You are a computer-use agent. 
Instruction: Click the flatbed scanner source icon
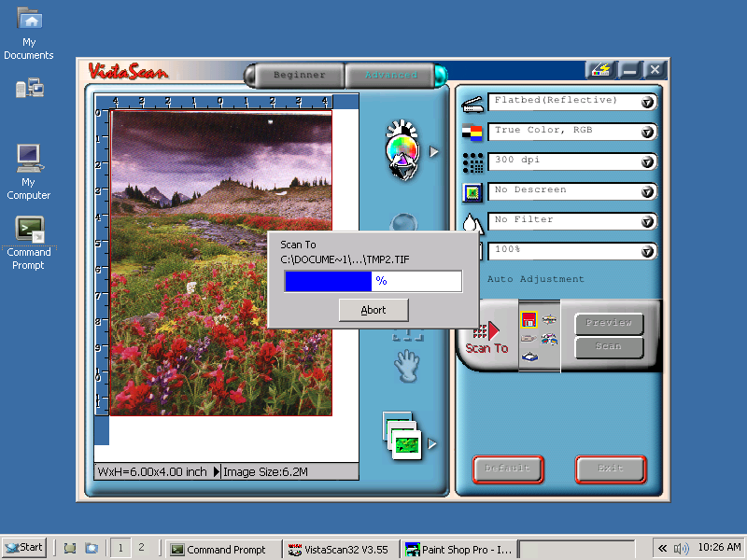472,102
